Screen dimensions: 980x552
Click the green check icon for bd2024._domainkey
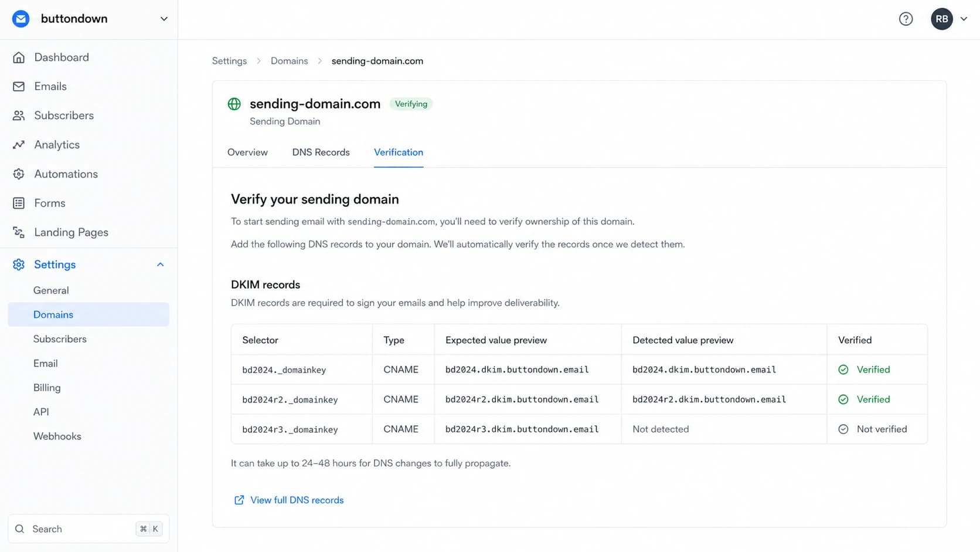point(843,370)
